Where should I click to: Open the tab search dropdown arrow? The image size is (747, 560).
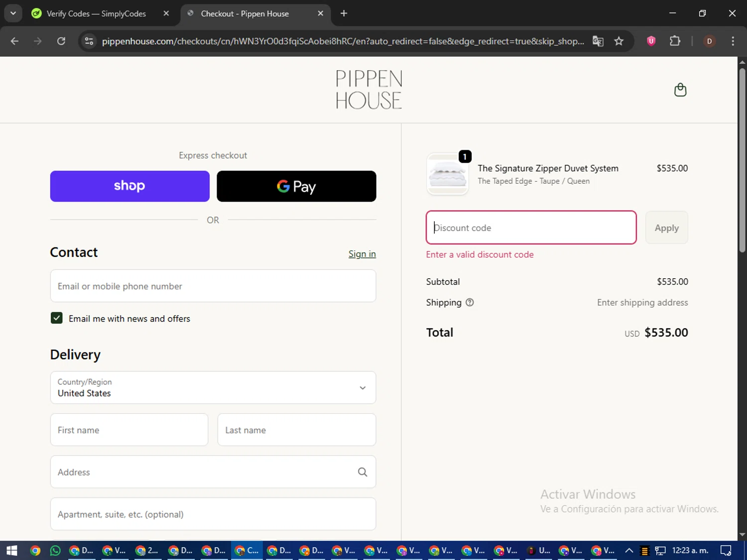pyautogui.click(x=13, y=13)
